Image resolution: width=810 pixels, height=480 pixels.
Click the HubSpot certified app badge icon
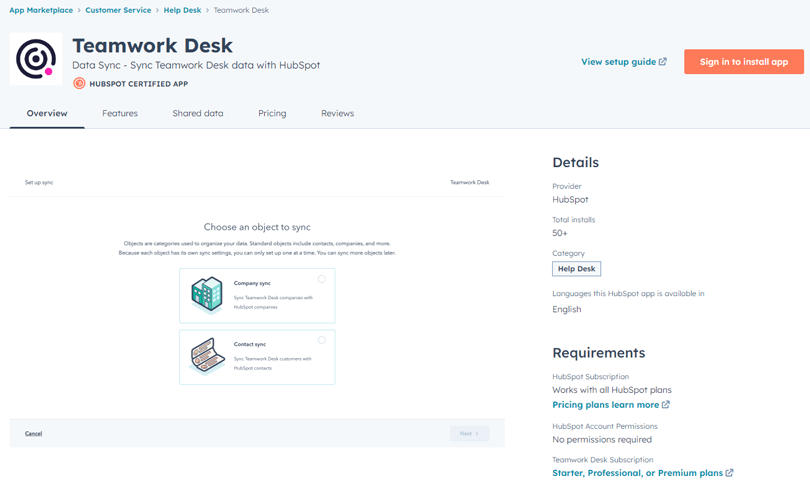point(79,83)
